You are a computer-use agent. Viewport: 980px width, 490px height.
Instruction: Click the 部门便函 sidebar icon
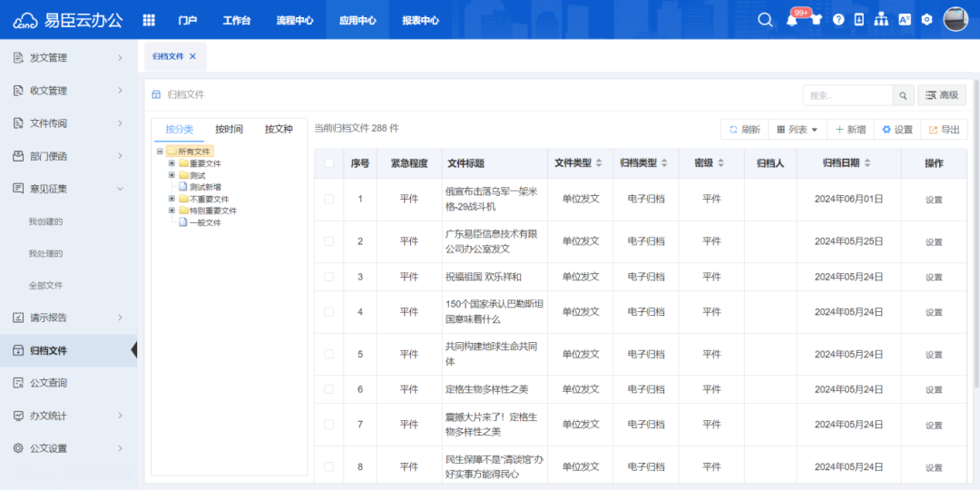(x=18, y=156)
